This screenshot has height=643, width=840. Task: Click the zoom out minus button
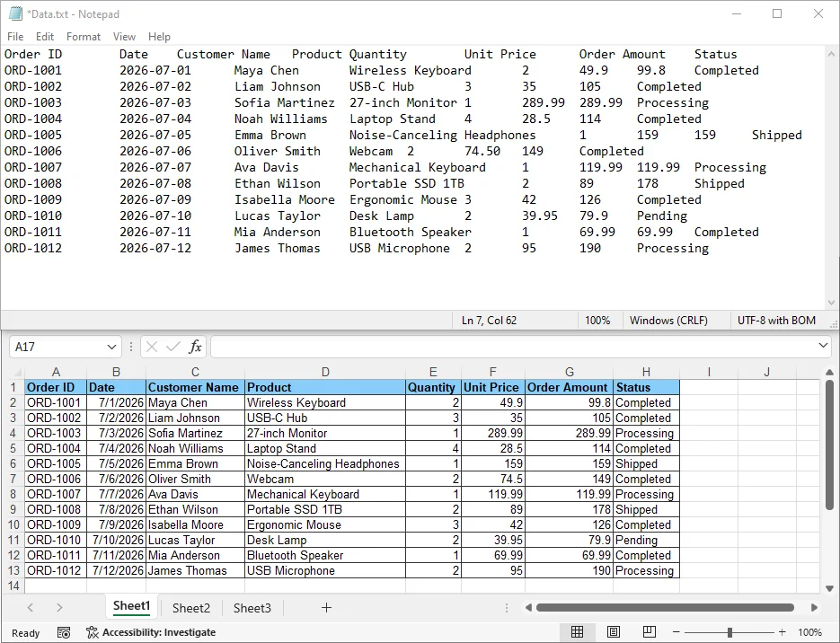[676, 632]
